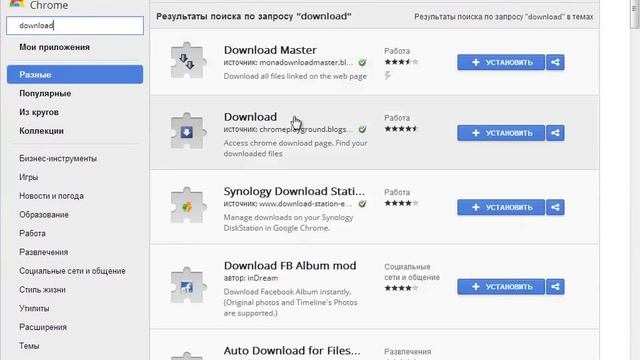Open the Расширения category

[43, 327]
